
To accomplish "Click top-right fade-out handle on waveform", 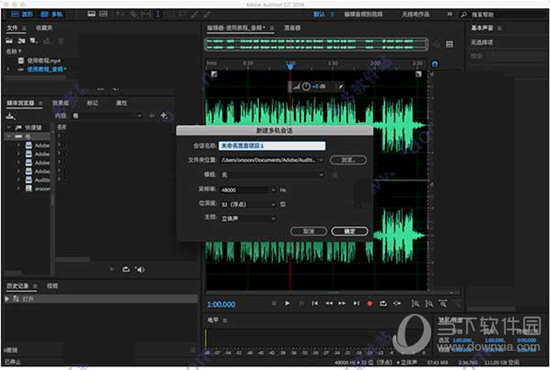I will click(418, 74).
